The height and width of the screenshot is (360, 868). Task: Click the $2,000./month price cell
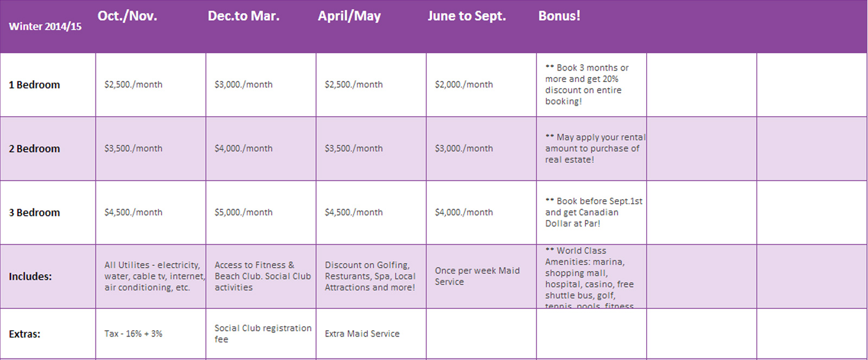click(x=464, y=85)
